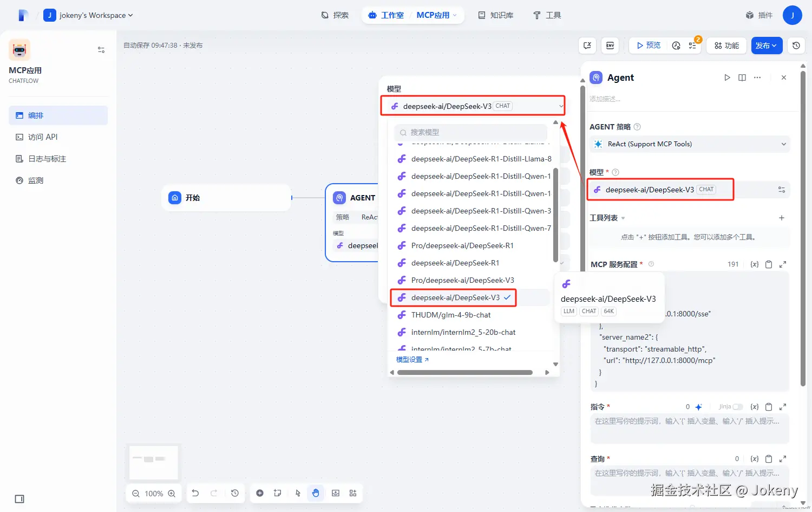
Task: Click the canvas minimap thumbnail
Action: pos(154,463)
